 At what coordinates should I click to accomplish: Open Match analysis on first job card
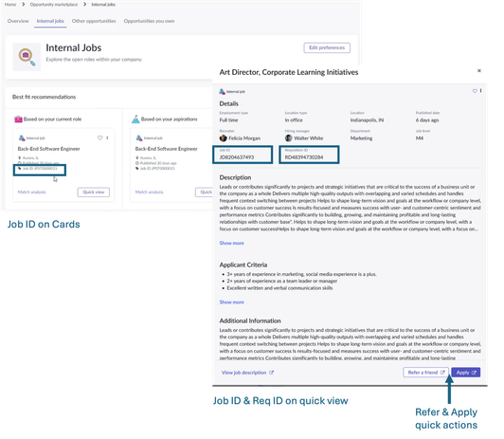click(31, 192)
